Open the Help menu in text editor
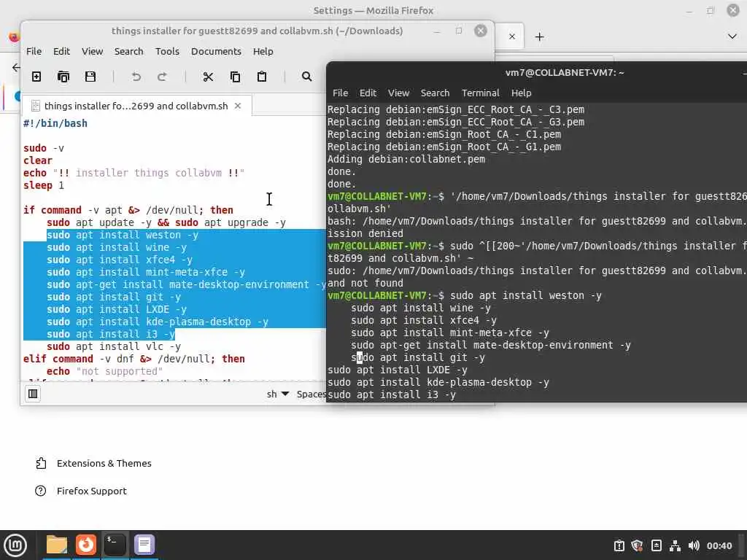The width and height of the screenshot is (747, 560). coord(263,52)
